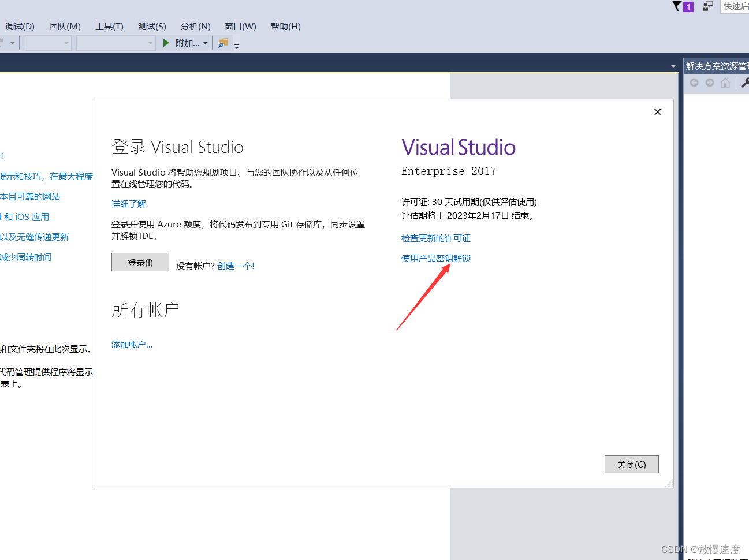Click the 登录 Visual Studio heading
The height and width of the screenshot is (560, 749).
[x=177, y=147]
